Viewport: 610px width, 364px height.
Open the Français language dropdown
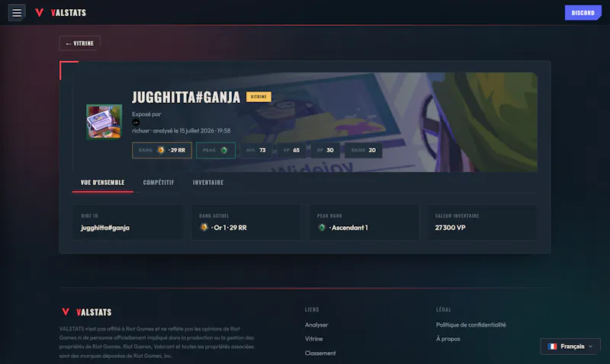pos(570,346)
